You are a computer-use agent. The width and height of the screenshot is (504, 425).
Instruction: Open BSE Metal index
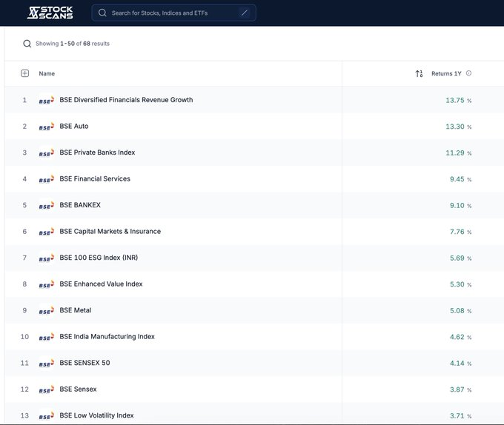click(75, 310)
